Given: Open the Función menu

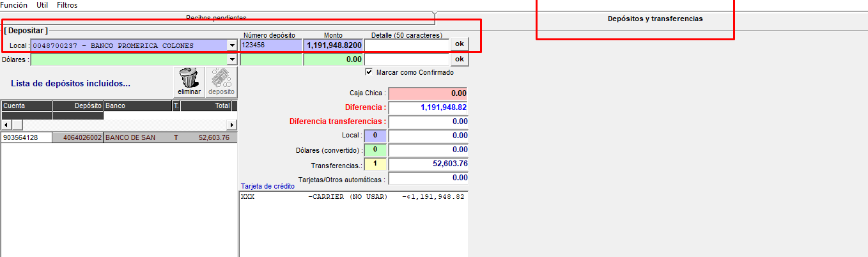Looking at the screenshot, I should click(15, 4).
